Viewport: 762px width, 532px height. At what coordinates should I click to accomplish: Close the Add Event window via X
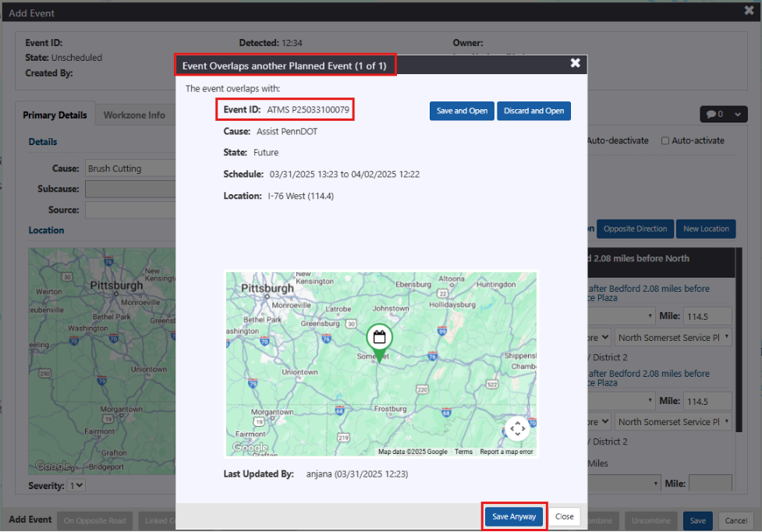[749, 12]
